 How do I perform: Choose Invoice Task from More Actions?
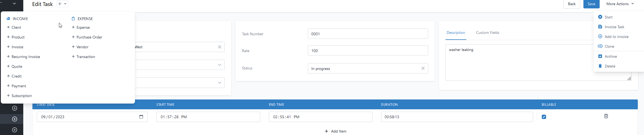click(x=614, y=27)
